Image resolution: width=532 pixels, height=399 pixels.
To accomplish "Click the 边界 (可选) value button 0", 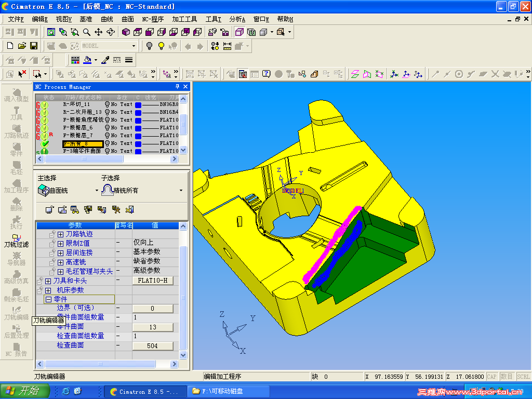I will tap(153, 309).
